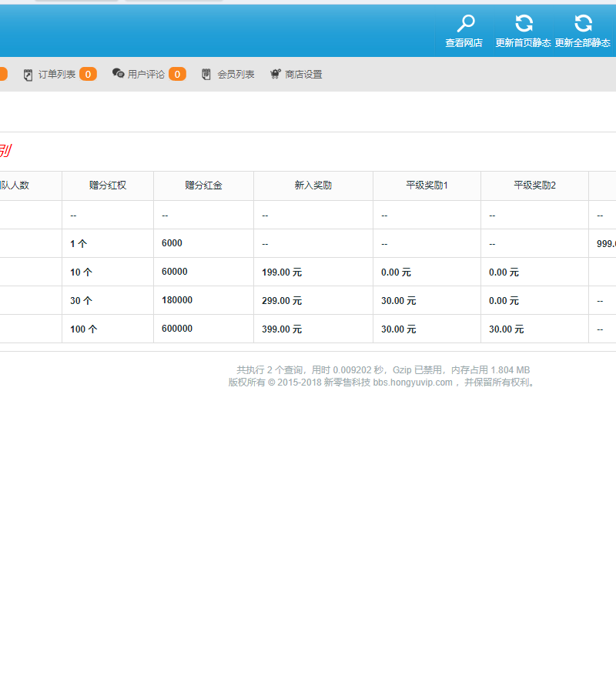
Task: Click the 600000 cell in 赠分红金
Action: pos(177,329)
